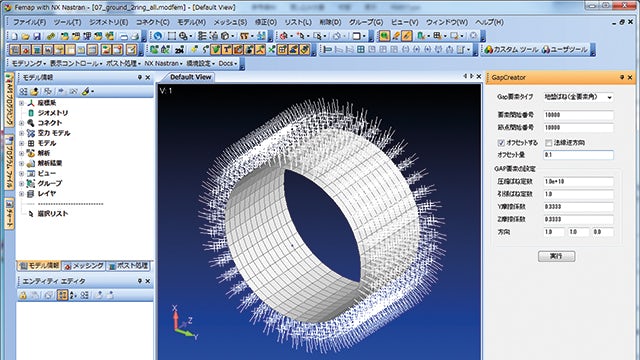This screenshot has width=640, height=360.
Task: Pin the GapCreator panel
Action: pyautogui.click(x=622, y=77)
